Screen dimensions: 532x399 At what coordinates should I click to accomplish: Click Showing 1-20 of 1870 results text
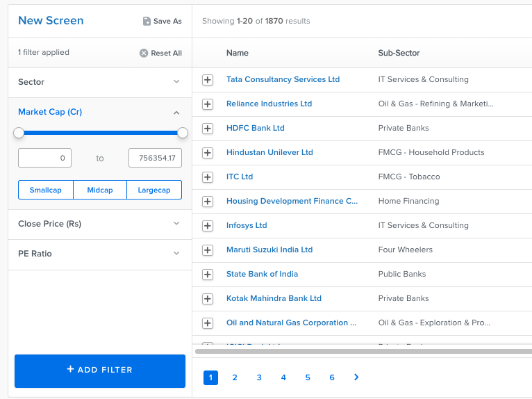(256, 21)
